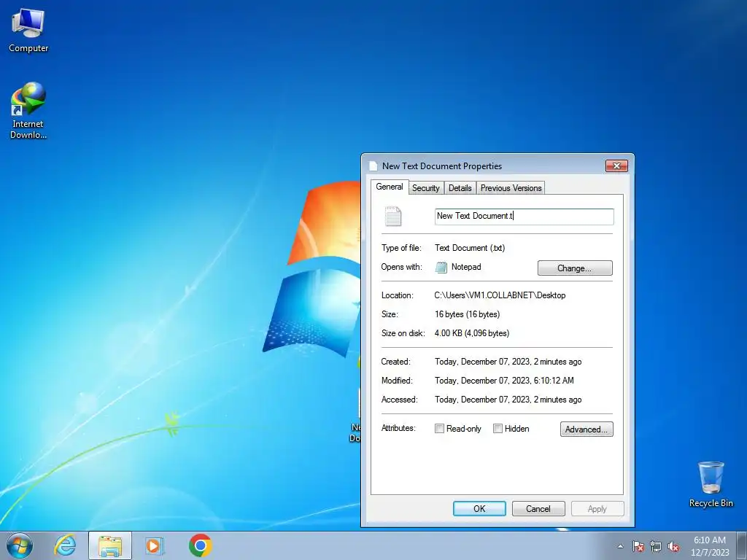Switch to the Security tab
The width and height of the screenshot is (747, 560).
click(x=425, y=188)
